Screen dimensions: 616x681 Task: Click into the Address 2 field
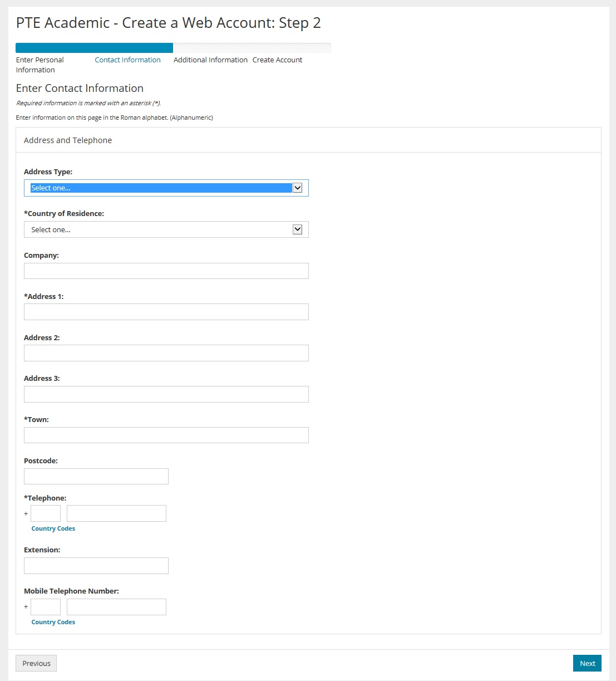(166, 353)
